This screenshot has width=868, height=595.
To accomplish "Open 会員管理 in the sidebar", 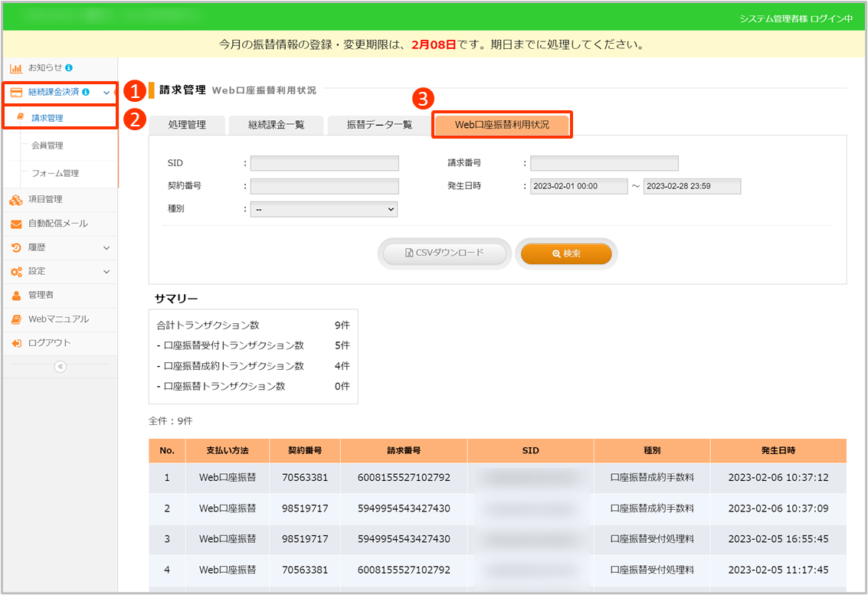I will click(x=47, y=145).
